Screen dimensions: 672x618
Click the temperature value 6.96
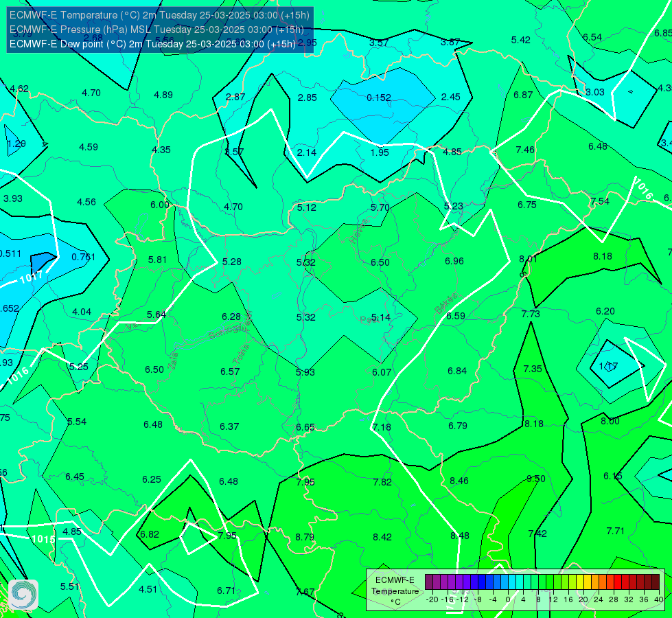[454, 261]
